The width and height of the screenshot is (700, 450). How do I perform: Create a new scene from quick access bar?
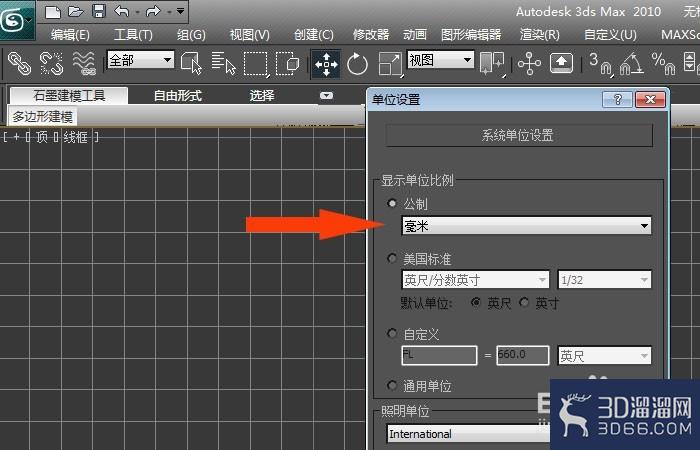(x=52, y=11)
